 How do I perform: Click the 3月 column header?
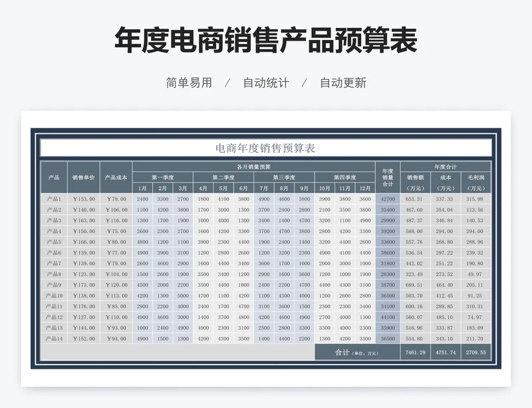pyautogui.click(x=183, y=188)
